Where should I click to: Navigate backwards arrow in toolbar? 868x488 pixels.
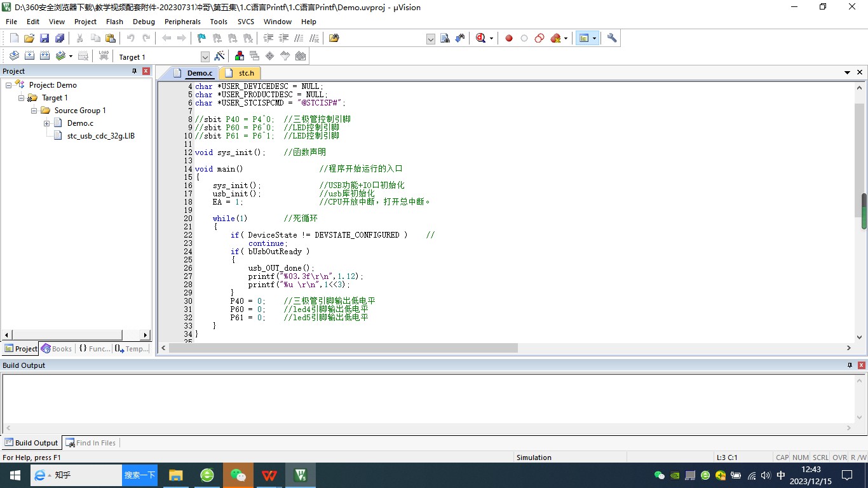pyautogui.click(x=166, y=38)
